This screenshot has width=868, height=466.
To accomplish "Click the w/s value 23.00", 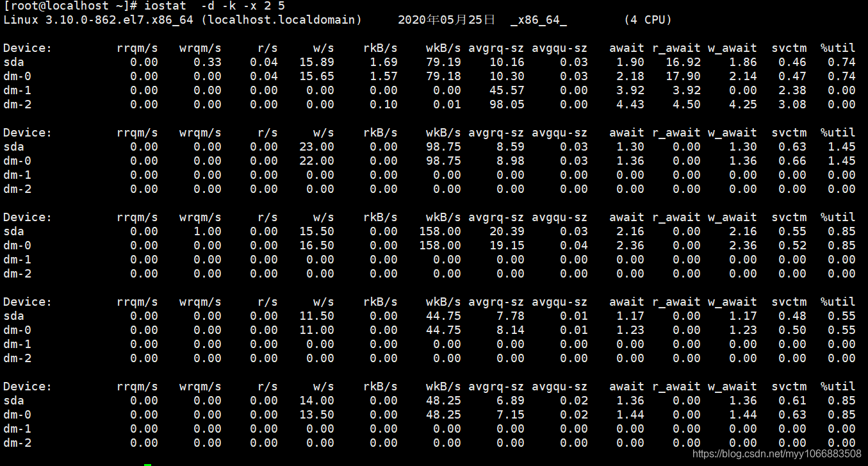I will [x=316, y=147].
